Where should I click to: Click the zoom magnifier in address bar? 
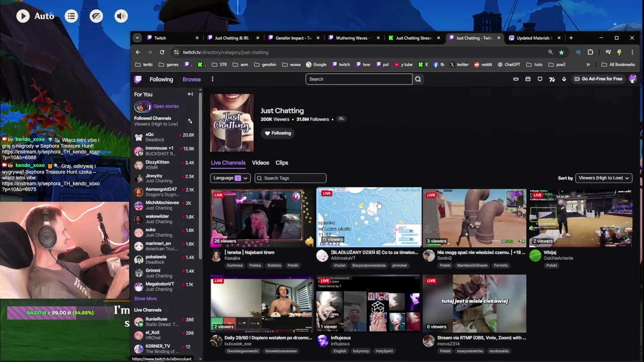pos(550,52)
